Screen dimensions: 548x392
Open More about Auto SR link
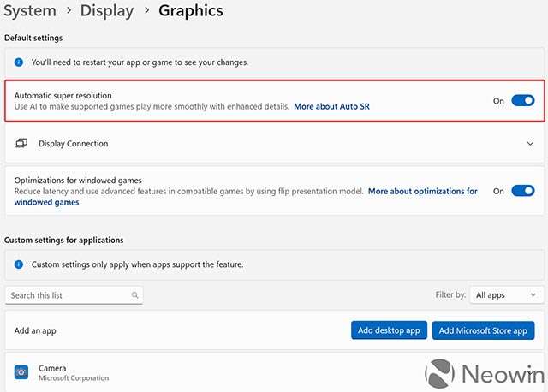(331, 107)
